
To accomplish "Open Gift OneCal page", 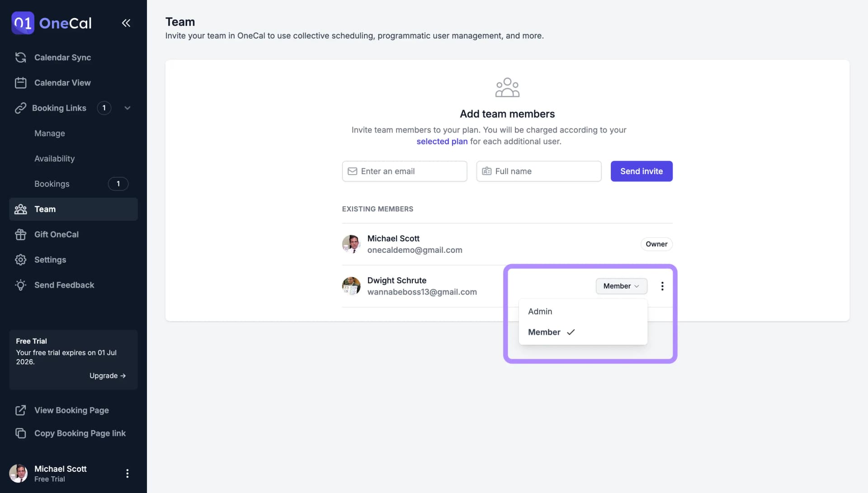I will 73,234.
